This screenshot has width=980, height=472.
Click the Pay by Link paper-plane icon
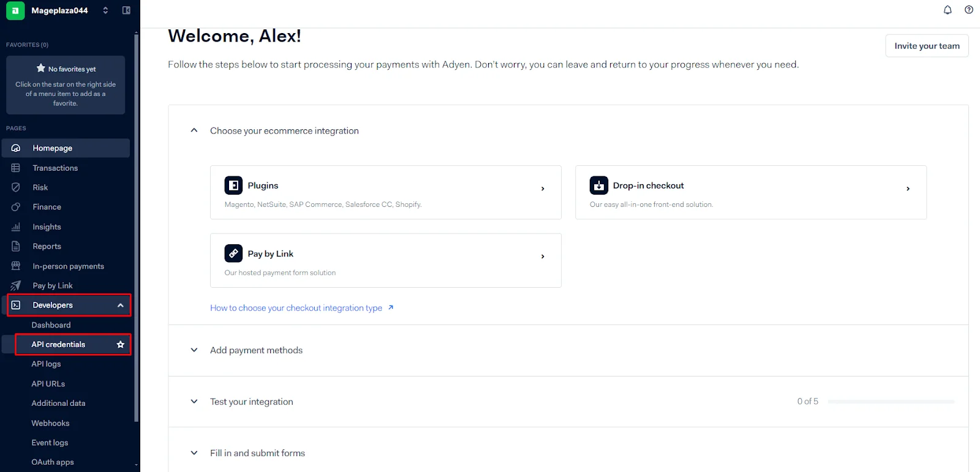pyautogui.click(x=16, y=285)
